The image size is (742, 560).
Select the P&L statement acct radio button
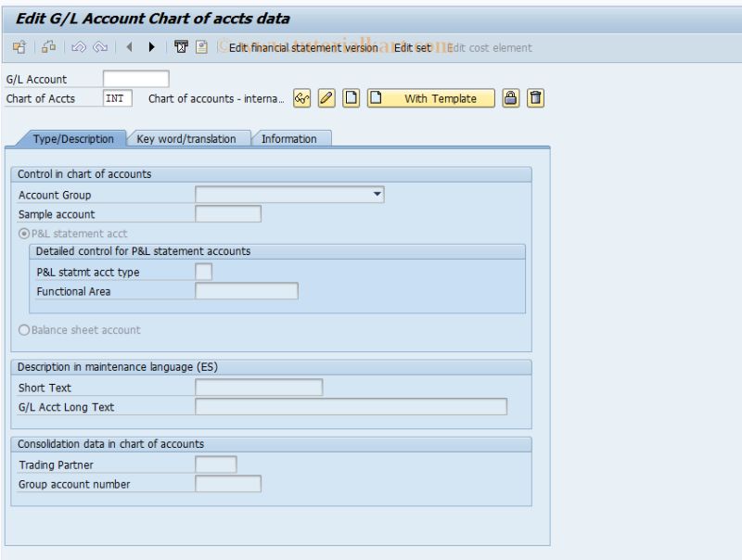[24, 234]
